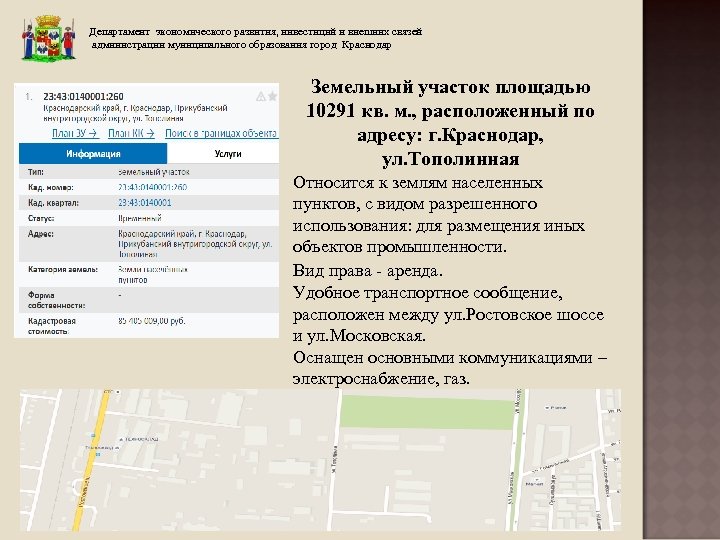Click the warning triangle icon in cadastral card
This screenshot has width=720, height=540.
[x=261, y=96]
